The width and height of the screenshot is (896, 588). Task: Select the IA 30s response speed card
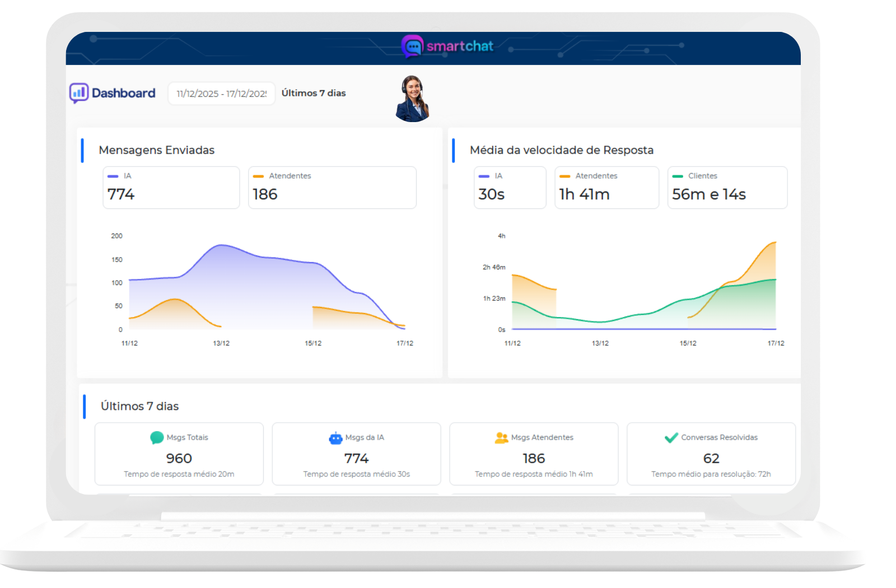(x=510, y=188)
